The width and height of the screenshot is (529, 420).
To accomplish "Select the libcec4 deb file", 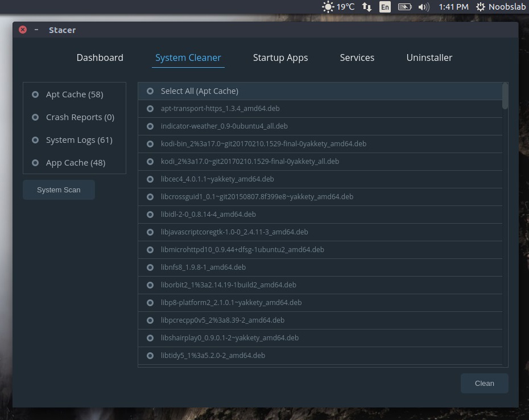I will pyautogui.click(x=150, y=179).
